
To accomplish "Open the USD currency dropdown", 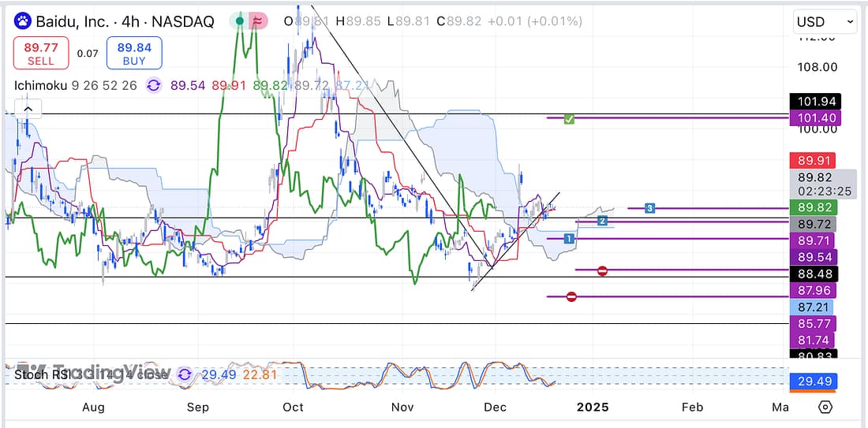I will 825,22.
